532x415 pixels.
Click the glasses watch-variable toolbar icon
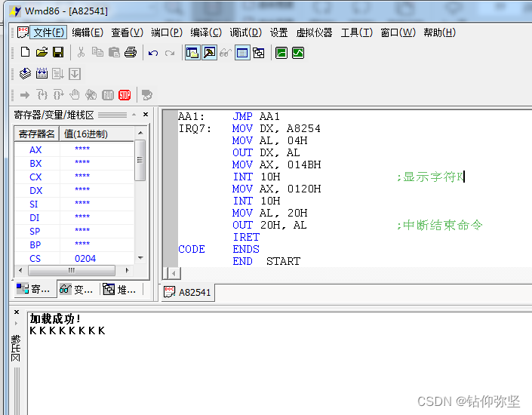(x=226, y=53)
